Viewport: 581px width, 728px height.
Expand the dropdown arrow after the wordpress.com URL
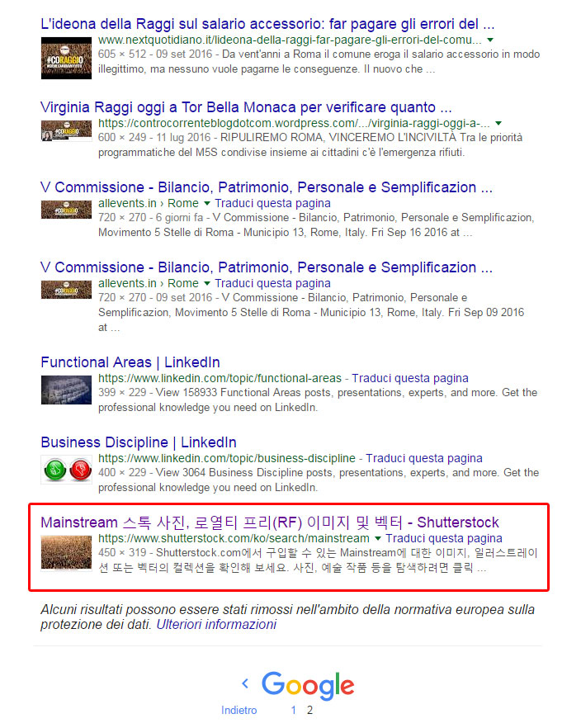(x=498, y=124)
